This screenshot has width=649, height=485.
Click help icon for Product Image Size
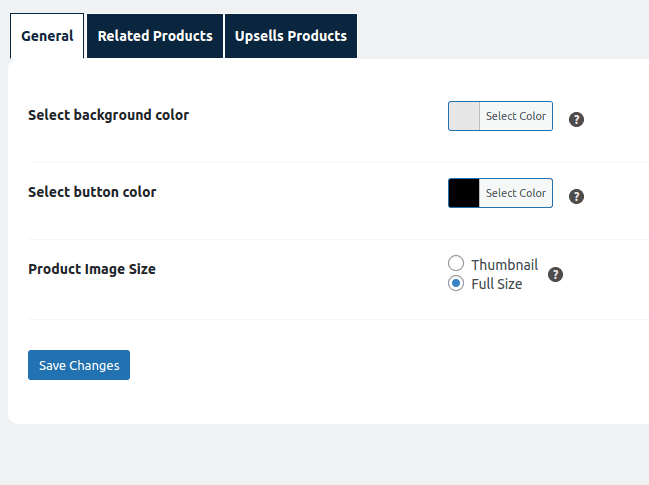(x=556, y=274)
